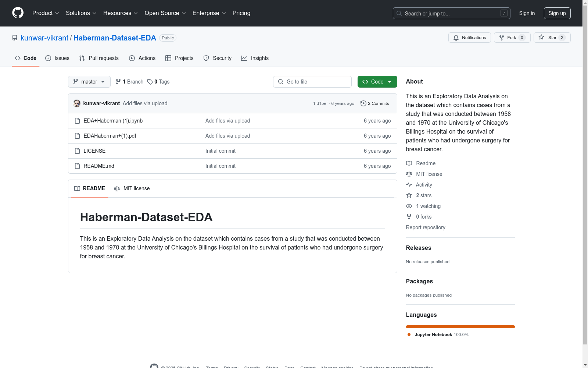Click the slash shortcut key icon in search
Viewport: 588px width, 368px height.
coord(504,13)
